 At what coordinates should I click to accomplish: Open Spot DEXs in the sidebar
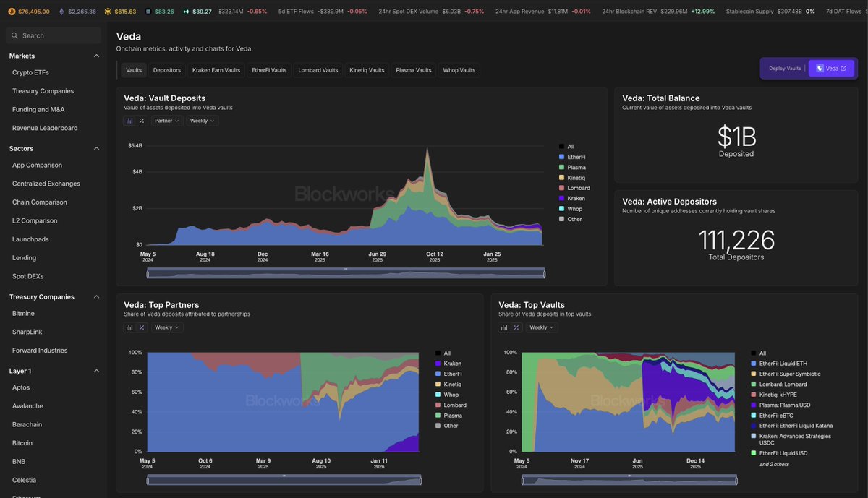tap(28, 276)
